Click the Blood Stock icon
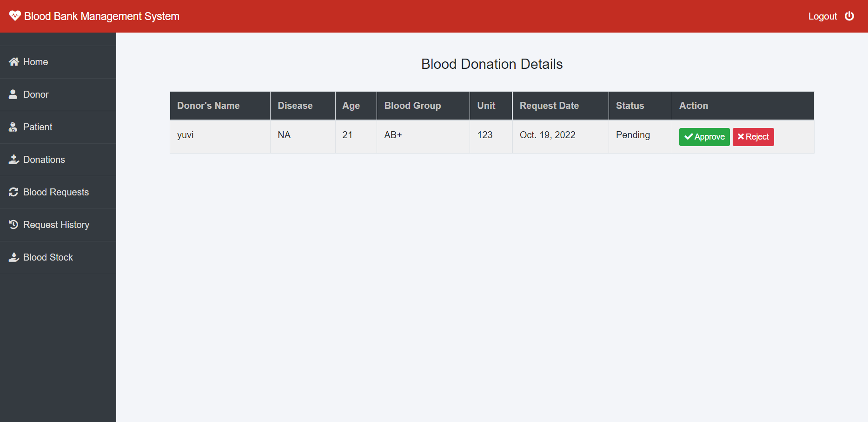Image resolution: width=868 pixels, height=422 pixels. pyautogui.click(x=13, y=257)
